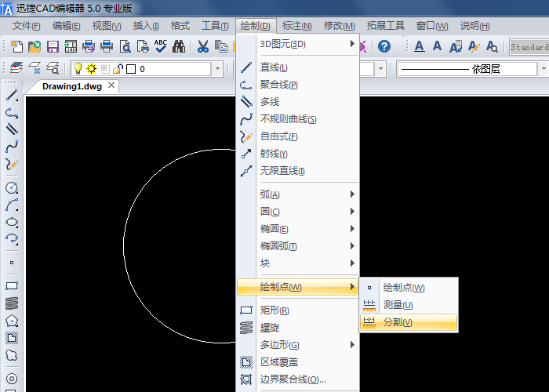The height and width of the screenshot is (392, 549).
Task: Select the Polygon tool in left toolbar
Action: point(12,321)
